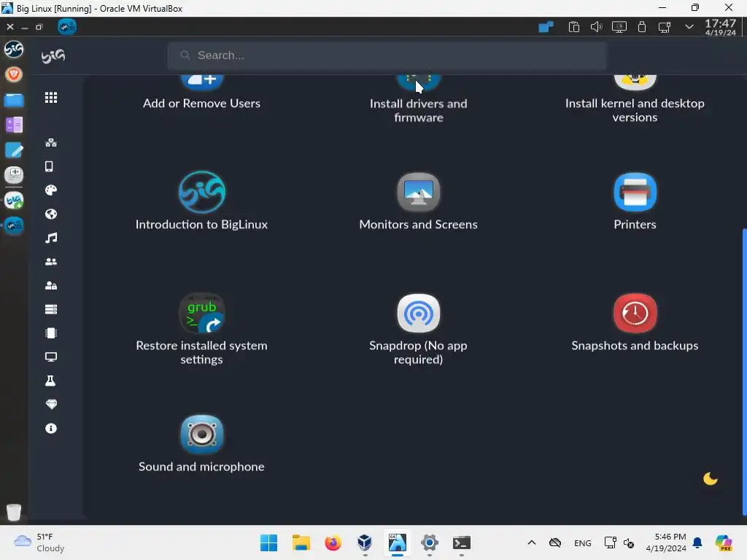Open Windows Settings gear in taskbar
The height and width of the screenshot is (560, 747).
tap(429, 542)
